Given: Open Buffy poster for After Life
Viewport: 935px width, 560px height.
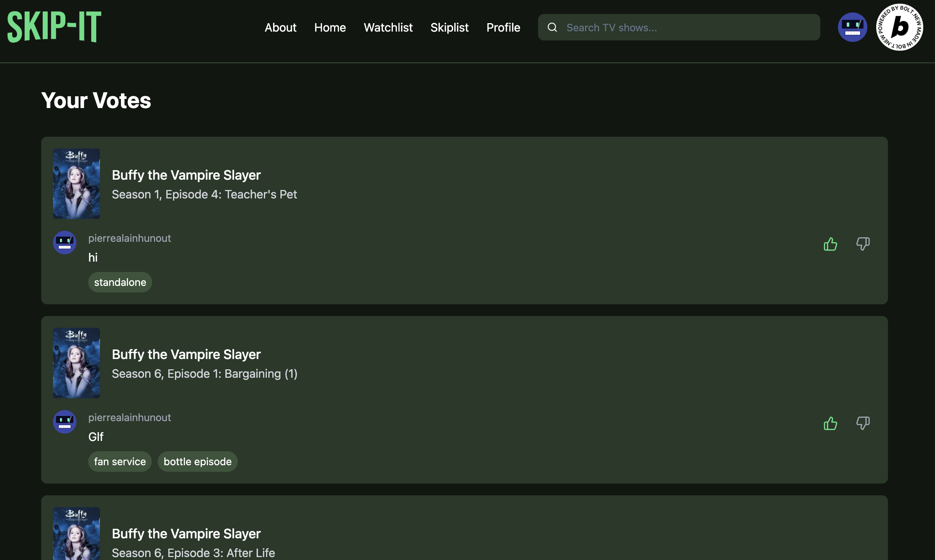Looking at the screenshot, I should (x=76, y=533).
